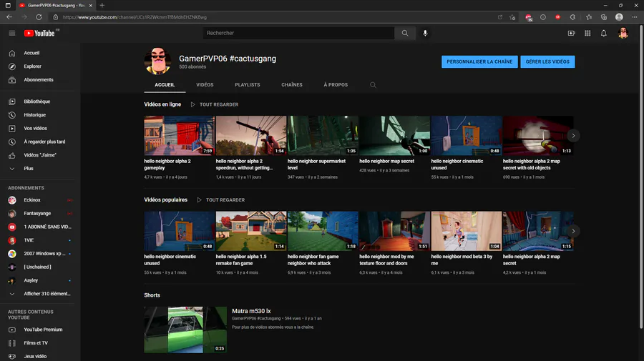The width and height of the screenshot is (644, 361).
Task: Click PERSONNALISER LA CHAÎNE button
Action: (479, 61)
